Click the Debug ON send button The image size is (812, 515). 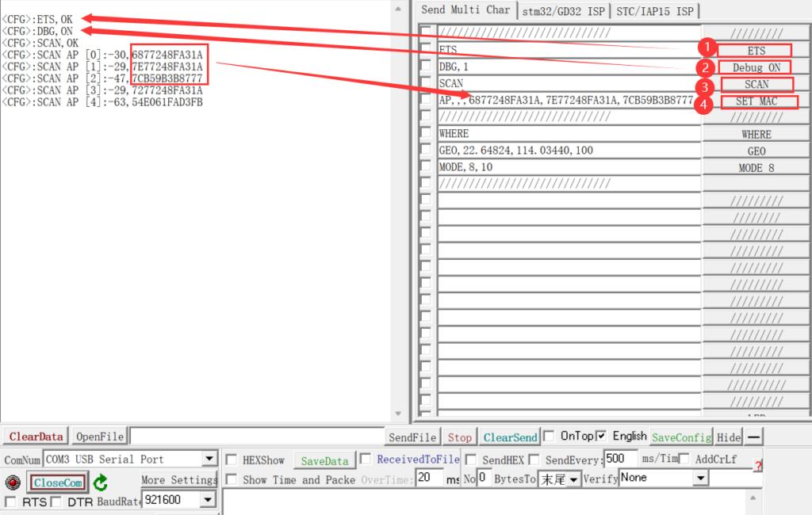click(756, 67)
